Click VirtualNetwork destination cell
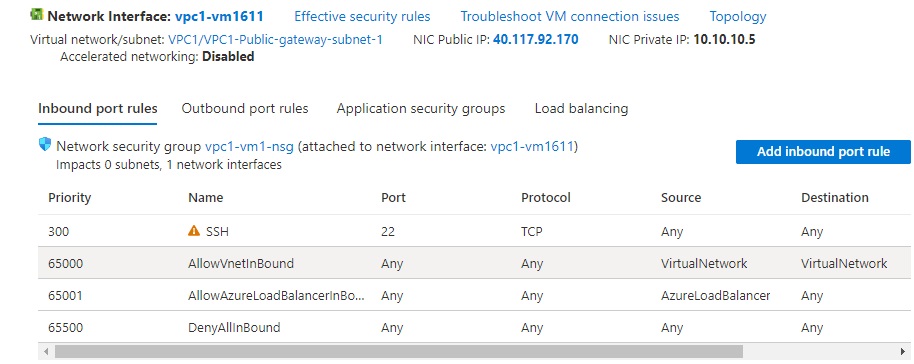Image resolution: width=914 pixels, height=364 pixels. (x=844, y=264)
